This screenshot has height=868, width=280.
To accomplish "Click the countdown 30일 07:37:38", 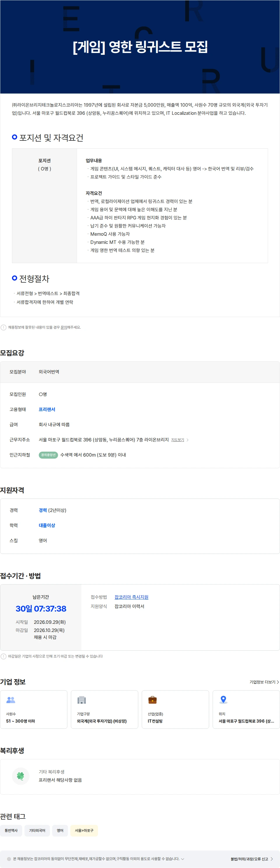I will pos(41,609).
